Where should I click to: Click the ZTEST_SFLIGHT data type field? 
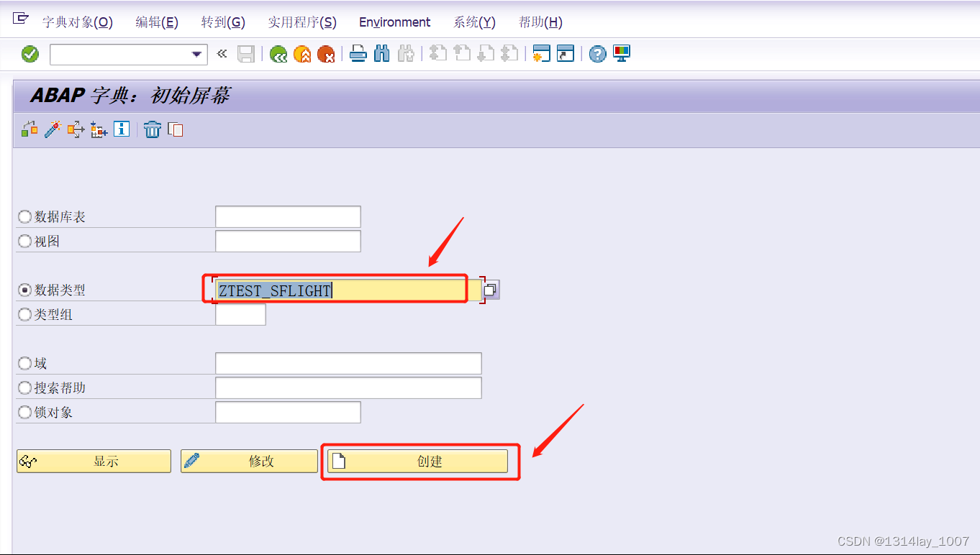coord(348,290)
